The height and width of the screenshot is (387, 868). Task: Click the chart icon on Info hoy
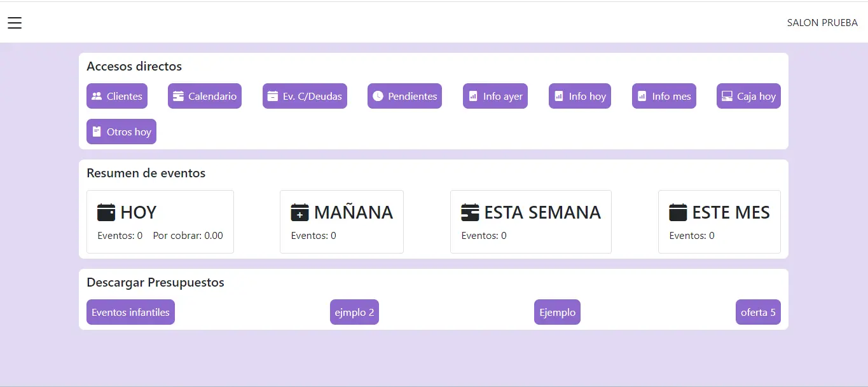point(558,96)
